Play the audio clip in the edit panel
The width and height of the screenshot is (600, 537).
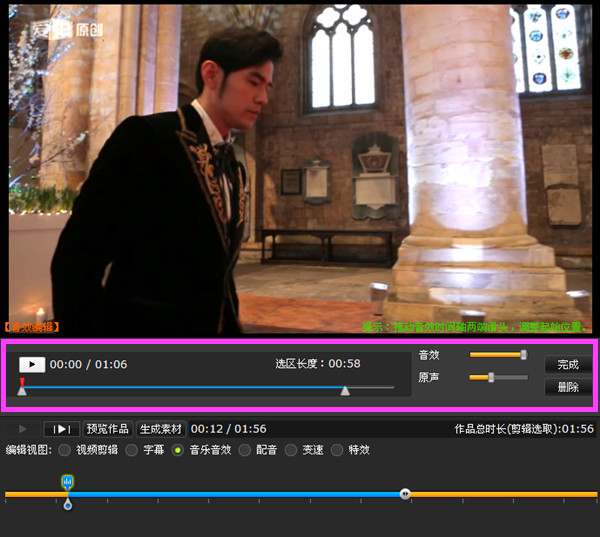[x=31, y=365]
